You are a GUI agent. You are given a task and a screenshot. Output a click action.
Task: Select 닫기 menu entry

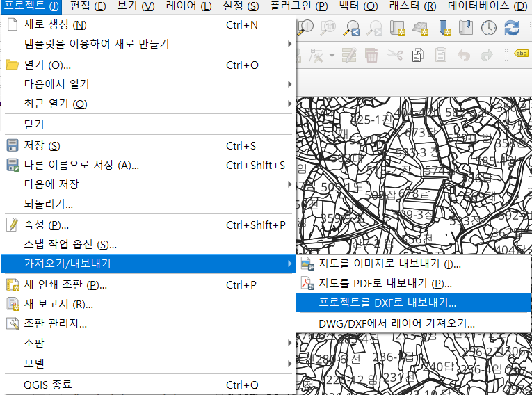pyautogui.click(x=149, y=124)
